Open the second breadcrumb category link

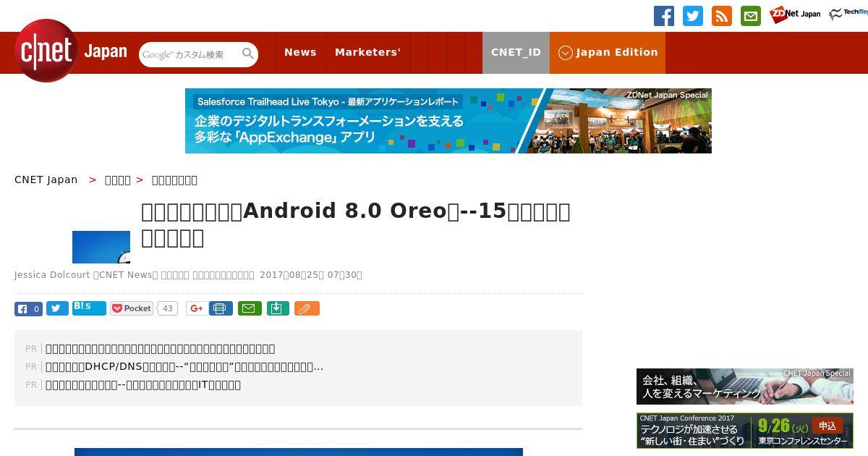(x=118, y=180)
